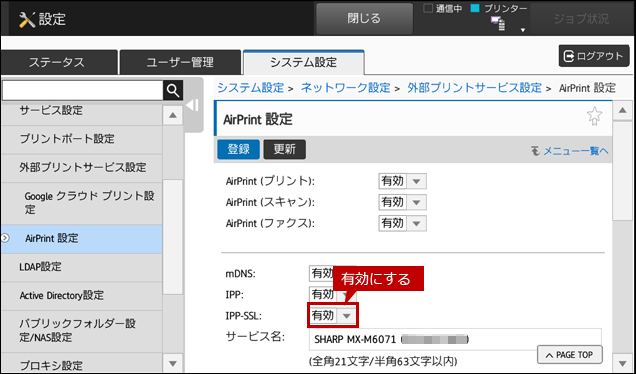Click the 登録 button

[238, 149]
